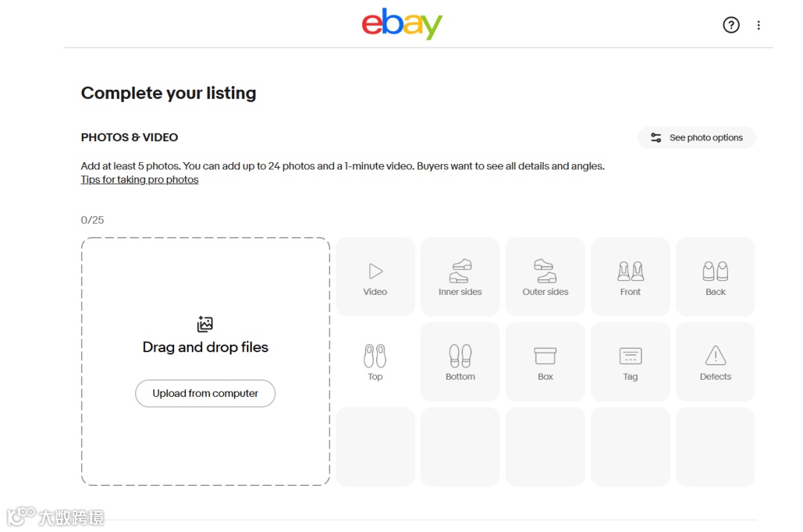
Task: Select the Tag photo slot
Action: click(x=631, y=362)
